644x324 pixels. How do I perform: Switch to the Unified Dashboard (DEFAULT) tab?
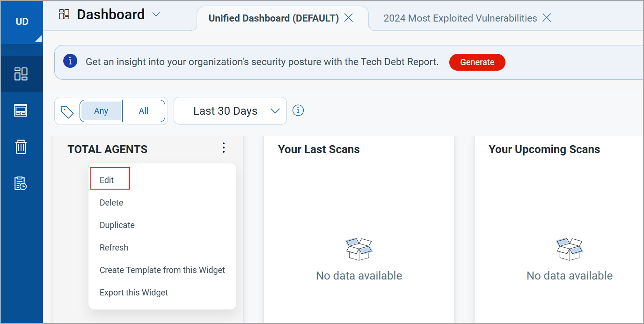click(274, 18)
